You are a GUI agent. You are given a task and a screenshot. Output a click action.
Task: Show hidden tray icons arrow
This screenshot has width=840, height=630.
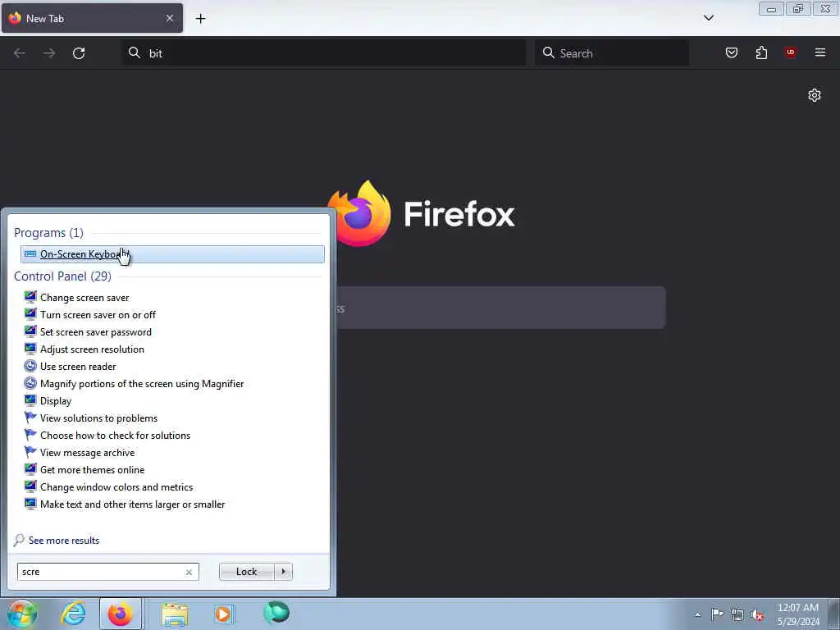[697, 615]
